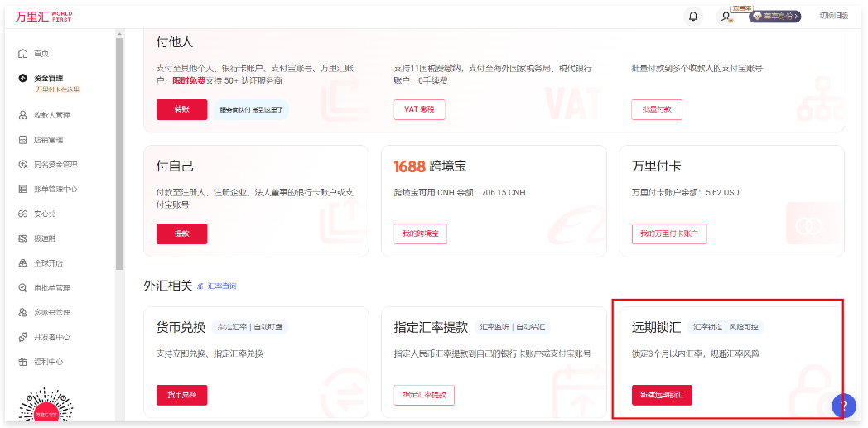This screenshot has width=868, height=428.
Task: Click the red 转账 button
Action: point(182,109)
